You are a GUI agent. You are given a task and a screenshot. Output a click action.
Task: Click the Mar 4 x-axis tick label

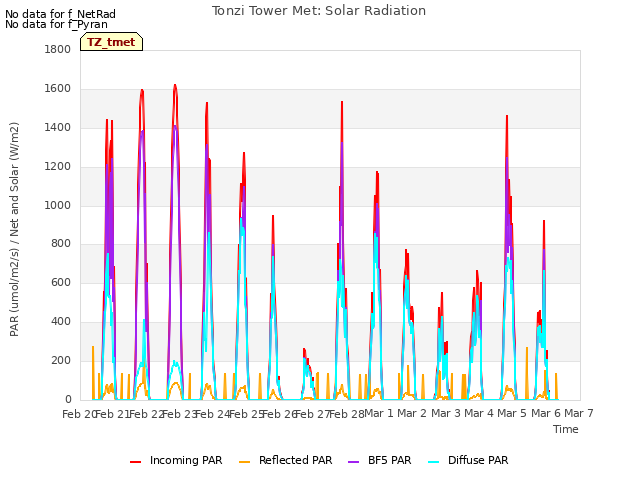click(x=479, y=413)
